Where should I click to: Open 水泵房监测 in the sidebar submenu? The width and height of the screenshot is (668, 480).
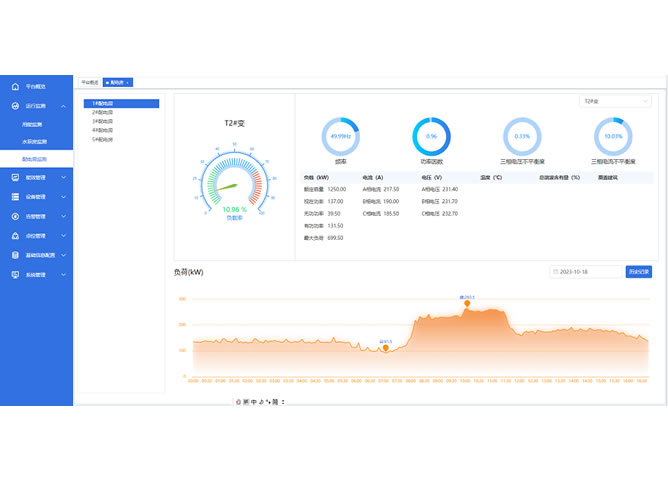pyautogui.click(x=33, y=141)
